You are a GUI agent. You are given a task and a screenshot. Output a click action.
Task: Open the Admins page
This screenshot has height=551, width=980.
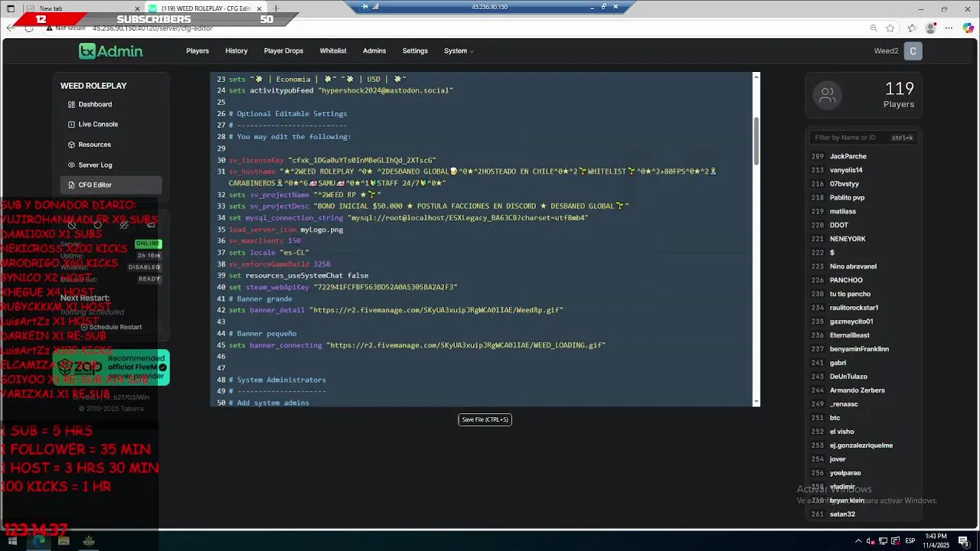(x=374, y=51)
